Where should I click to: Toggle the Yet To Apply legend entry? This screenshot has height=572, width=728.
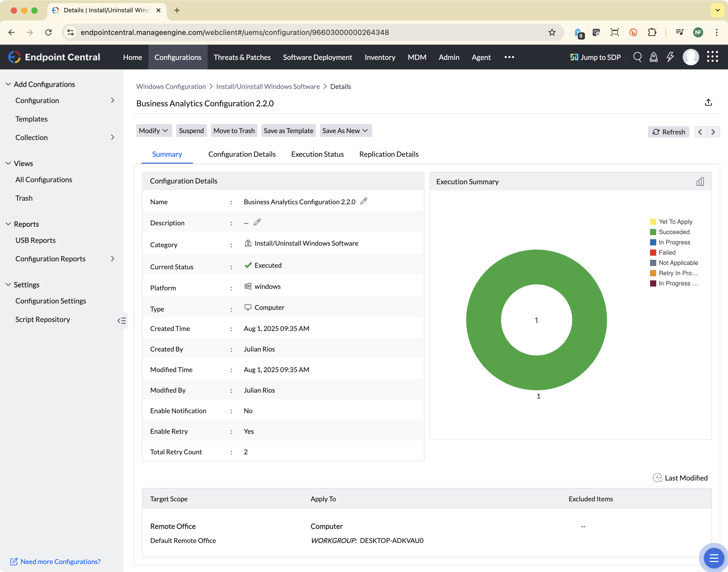(x=671, y=222)
